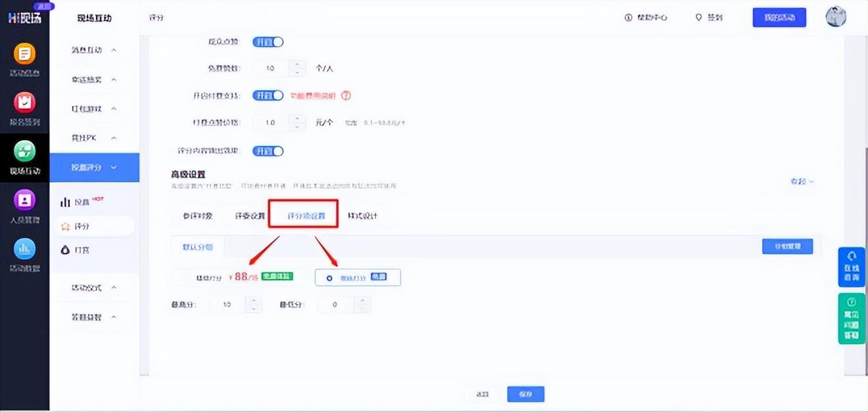The image size is (868, 412).
Task: Click the red question mark help icon
Action: tap(346, 95)
